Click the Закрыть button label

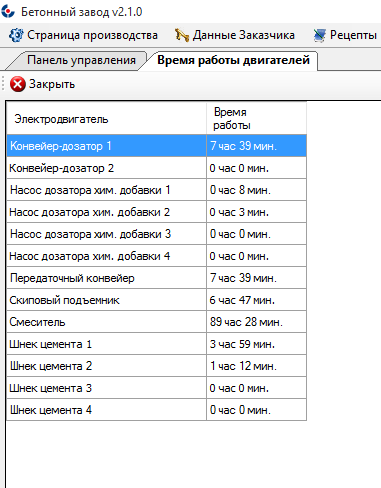point(52,84)
